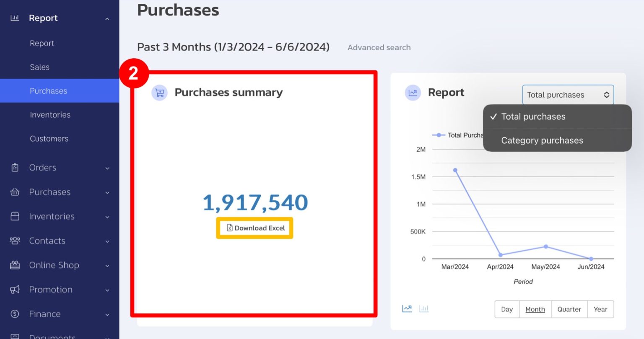Click the Finance dollar icon
Viewport: 644px width, 339px height.
pos(15,314)
